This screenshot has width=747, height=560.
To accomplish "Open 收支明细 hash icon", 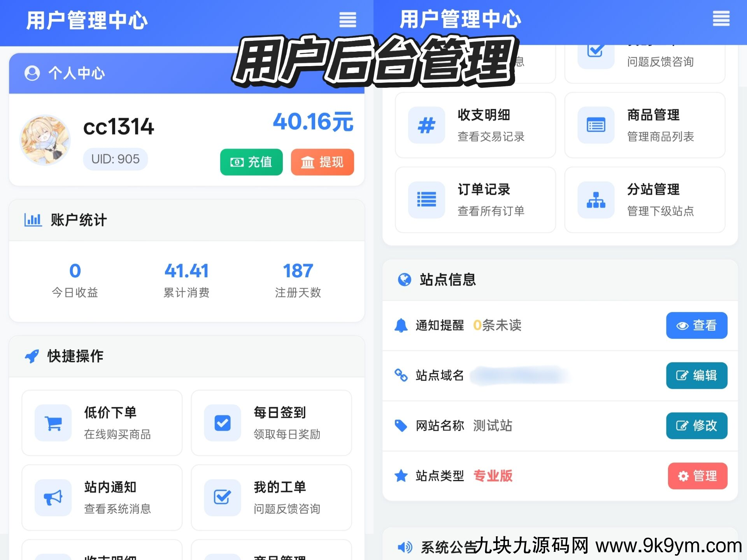I will click(x=426, y=125).
